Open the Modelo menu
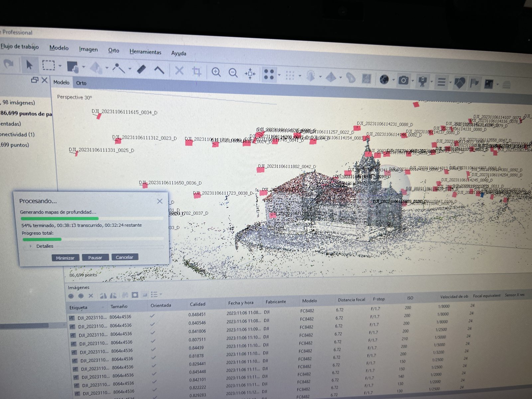This screenshot has width=532, height=399. [59, 48]
